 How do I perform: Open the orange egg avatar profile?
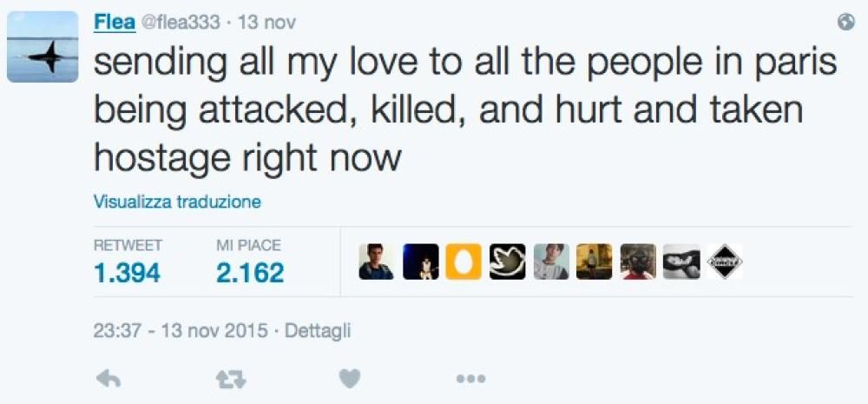coord(464,262)
